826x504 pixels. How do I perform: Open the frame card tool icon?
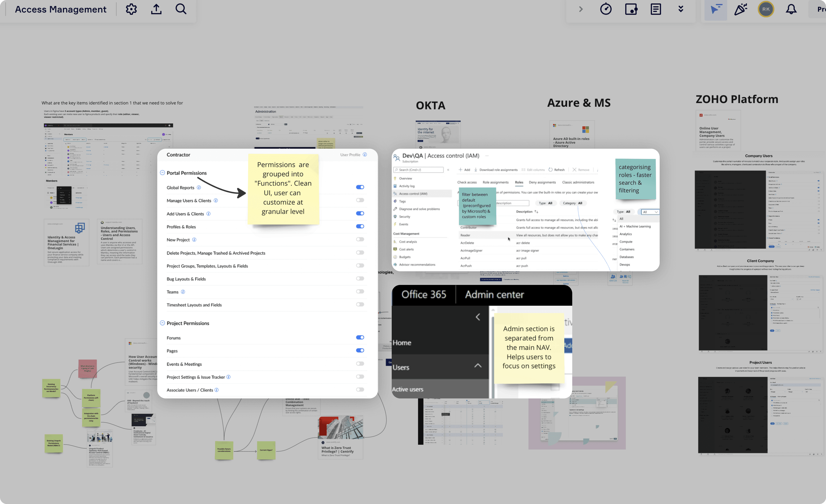pos(631,9)
